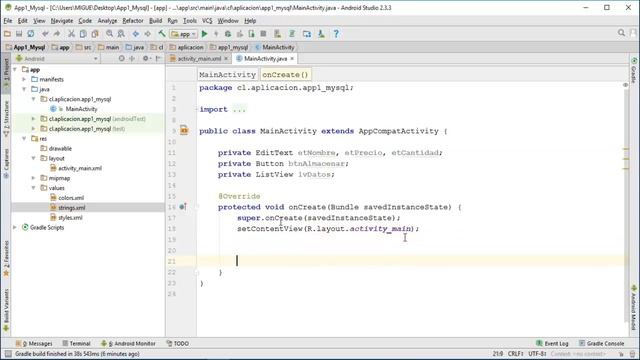The height and width of the screenshot is (360, 640).
Task: Open the Gradle Console panel
Action: coord(602,344)
